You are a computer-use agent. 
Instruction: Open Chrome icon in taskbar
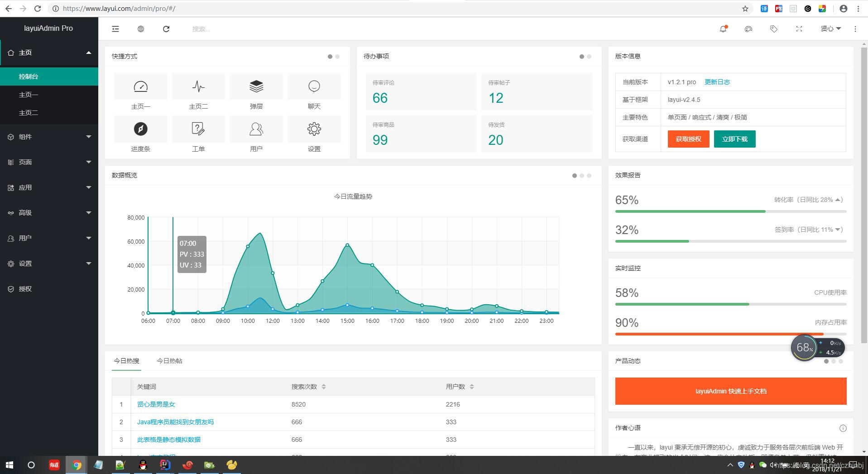77,465
